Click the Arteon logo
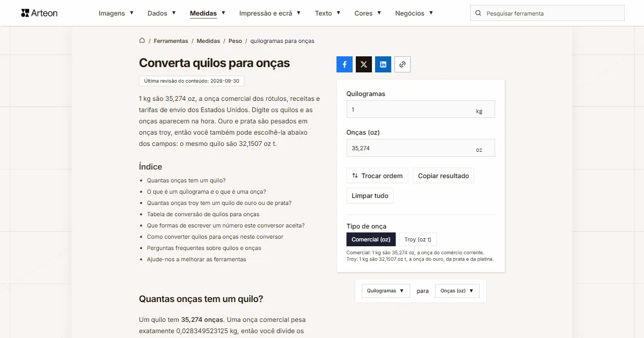Image resolution: width=644 pixels, height=338 pixels. (39, 13)
